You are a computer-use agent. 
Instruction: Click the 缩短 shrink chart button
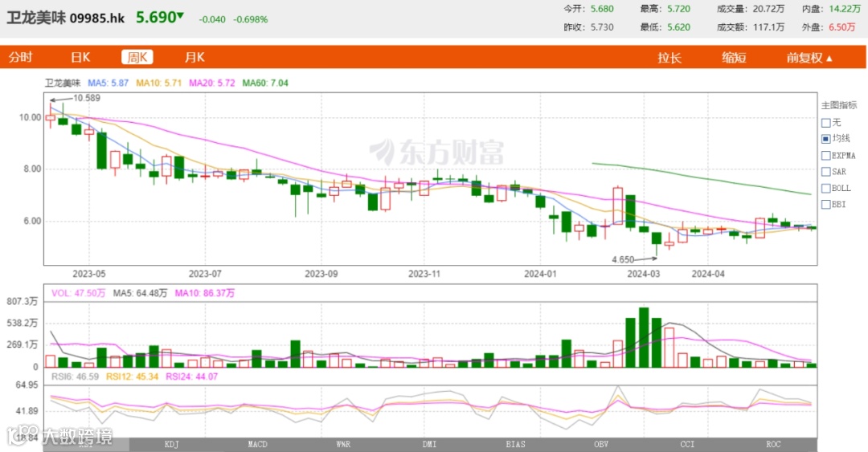pyautogui.click(x=734, y=58)
